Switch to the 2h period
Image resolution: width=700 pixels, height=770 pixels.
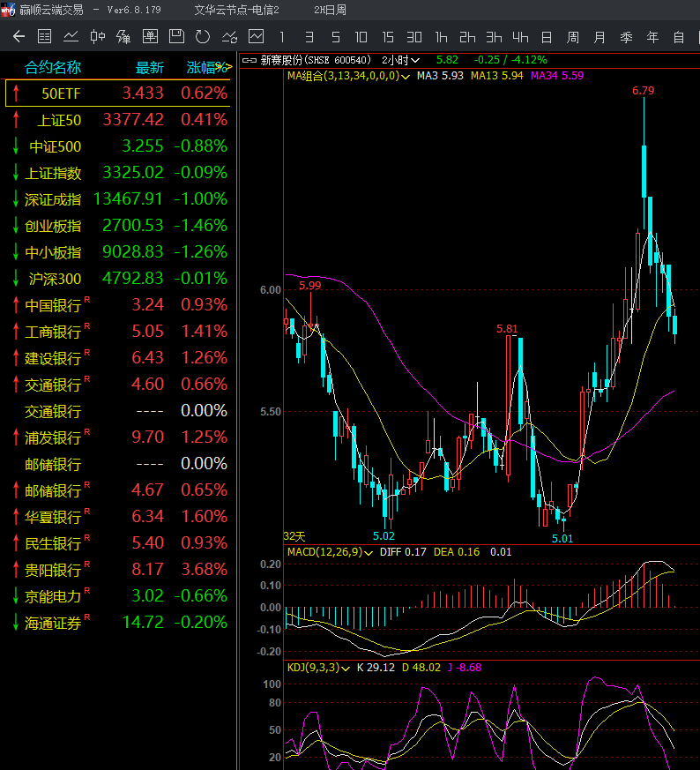coord(467,37)
